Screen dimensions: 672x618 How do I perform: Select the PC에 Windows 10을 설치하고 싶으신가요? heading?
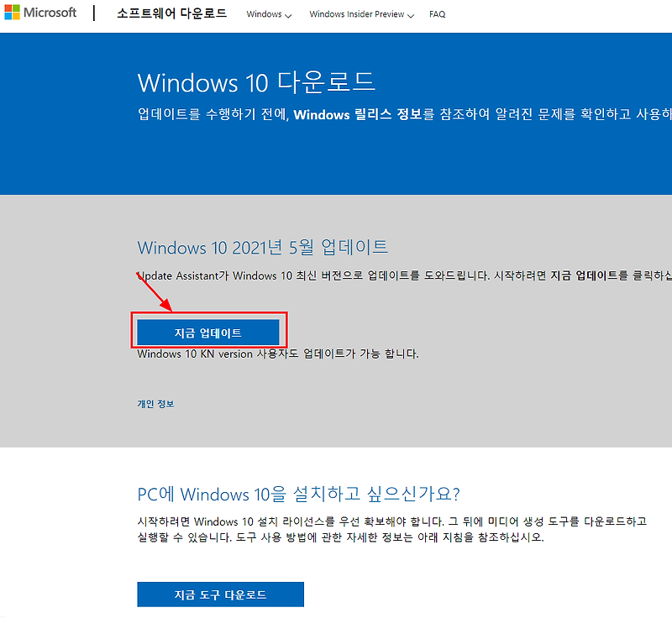299,494
